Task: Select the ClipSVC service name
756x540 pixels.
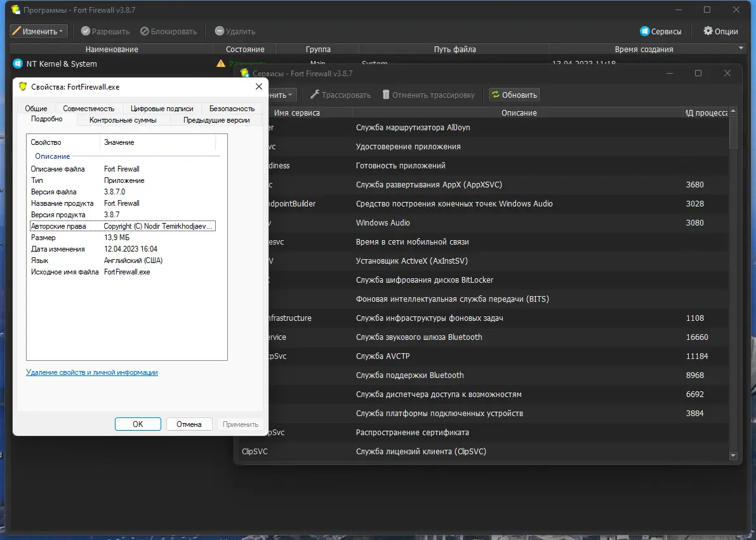Action: click(x=255, y=452)
